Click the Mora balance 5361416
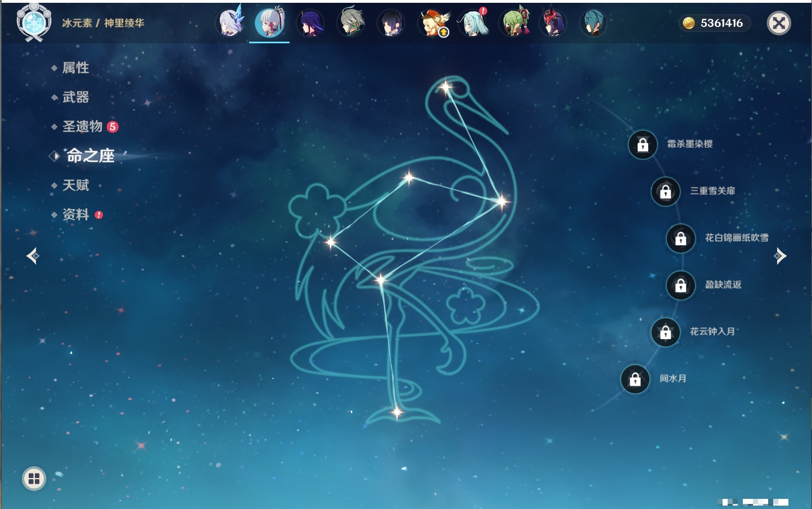The image size is (812, 509). point(714,23)
